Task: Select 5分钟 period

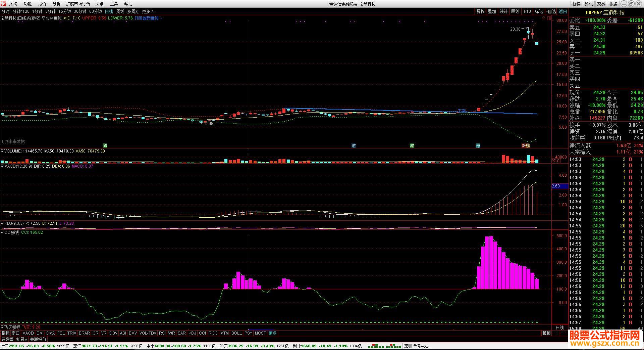Action: tap(51, 11)
